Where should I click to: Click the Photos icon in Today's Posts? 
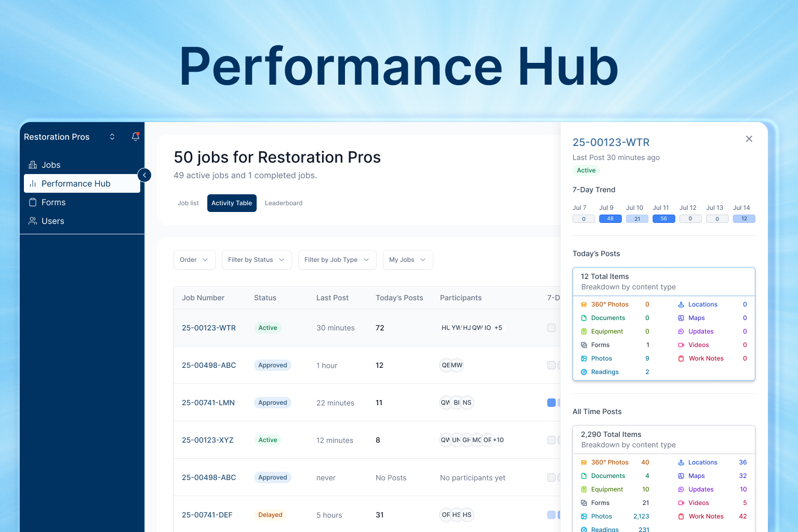(x=584, y=358)
